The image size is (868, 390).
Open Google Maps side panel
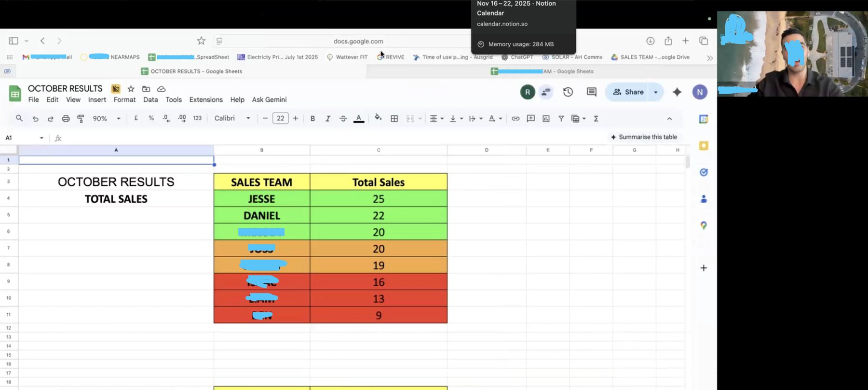[704, 225]
